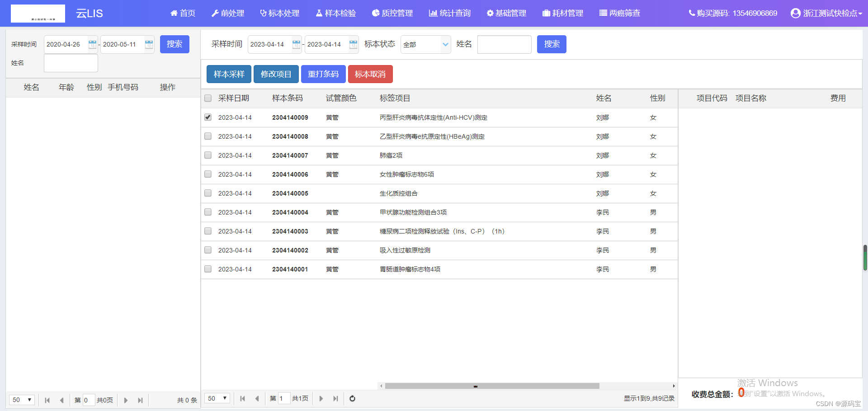This screenshot has height=411, width=868.
Task: Click the red 标本取消 button
Action: click(370, 74)
